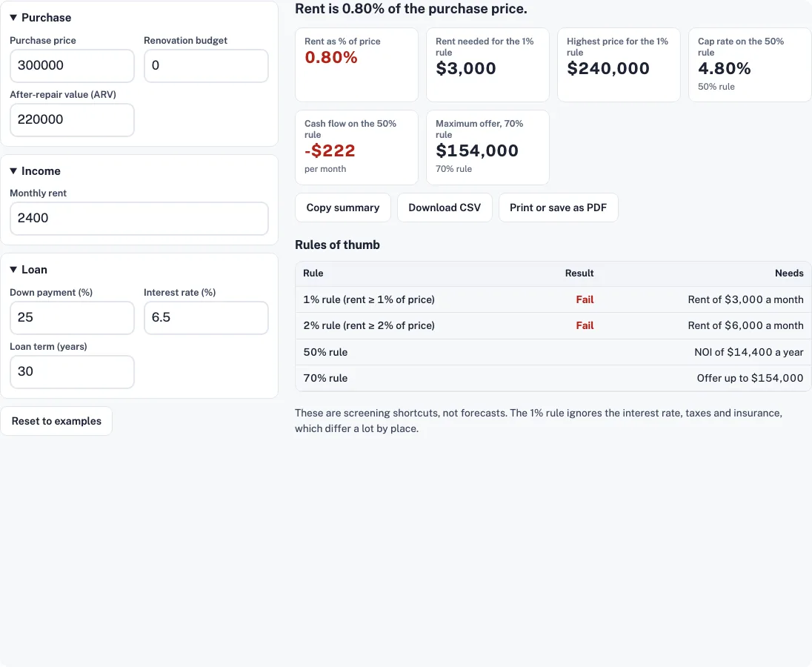Select the 0.80% rent percentage value
Screen dimensions: 812x667
click(331, 58)
